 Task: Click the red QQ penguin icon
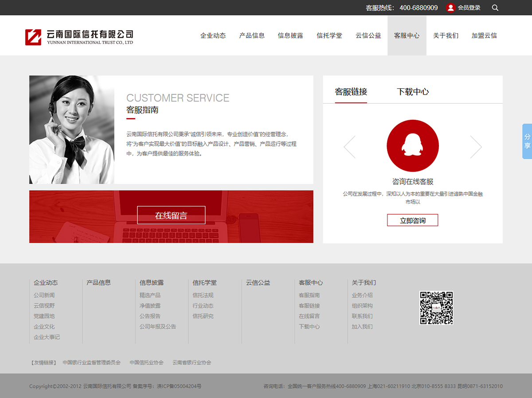pos(412,146)
